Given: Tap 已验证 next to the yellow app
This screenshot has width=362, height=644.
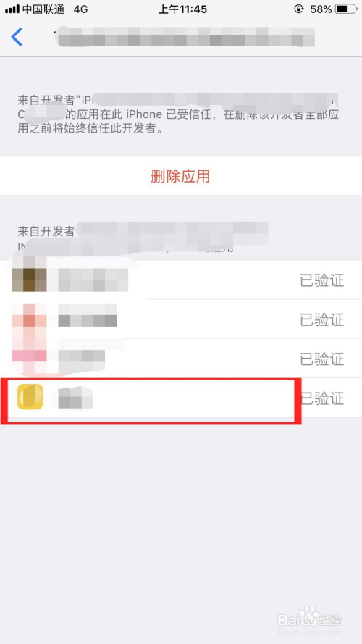Looking at the screenshot, I should click(323, 398).
